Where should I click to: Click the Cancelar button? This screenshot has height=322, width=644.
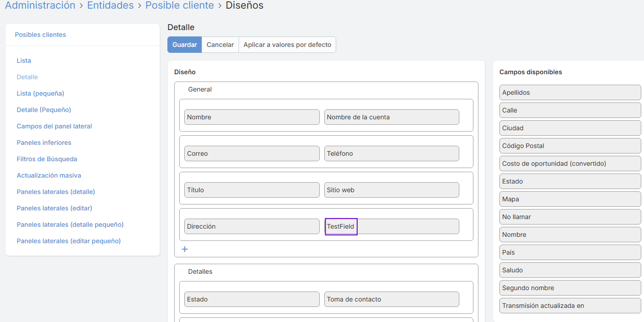pyautogui.click(x=220, y=45)
